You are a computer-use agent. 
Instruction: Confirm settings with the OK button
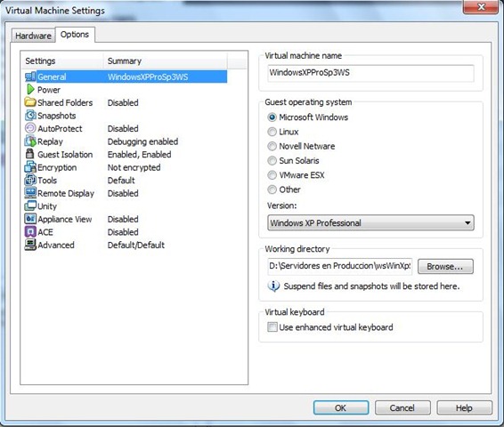click(x=341, y=407)
